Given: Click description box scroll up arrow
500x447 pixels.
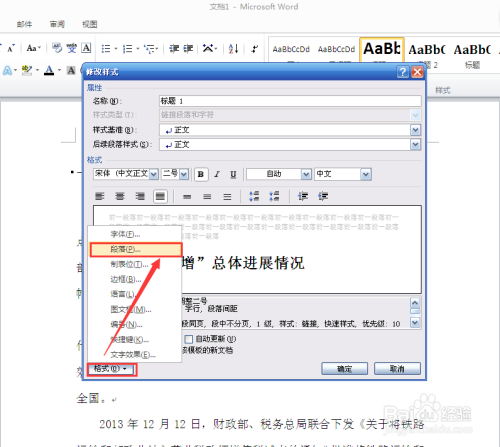Looking at the screenshot, I should pyautogui.click(x=415, y=303).
